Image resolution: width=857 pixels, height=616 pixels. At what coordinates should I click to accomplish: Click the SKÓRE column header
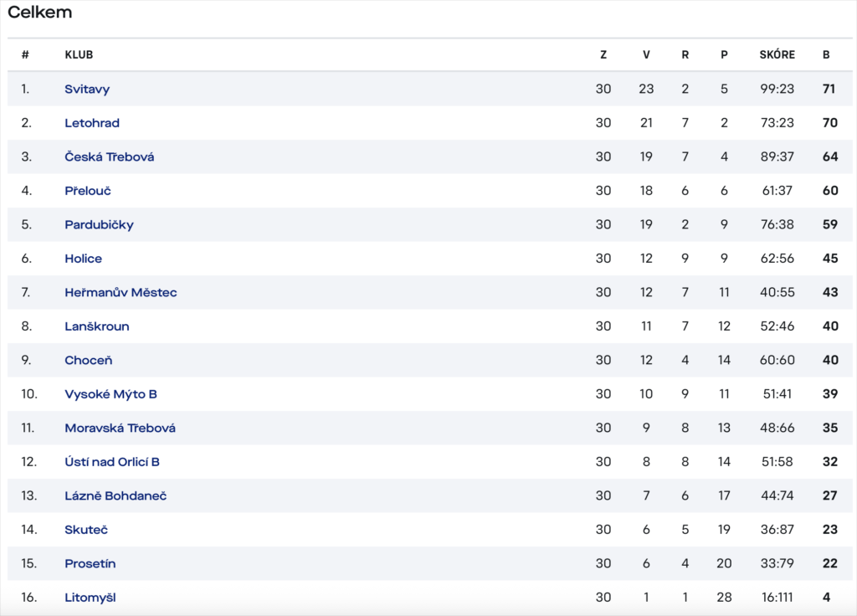(x=777, y=54)
